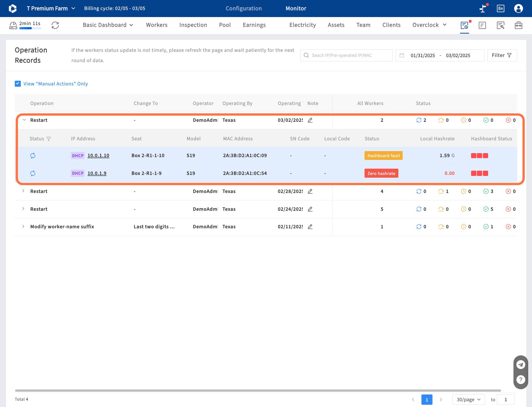The height and width of the screenshot is (407, 532).
Task: Click the worker timer icon 2min 11s
Action: click(x=13, y=25)
